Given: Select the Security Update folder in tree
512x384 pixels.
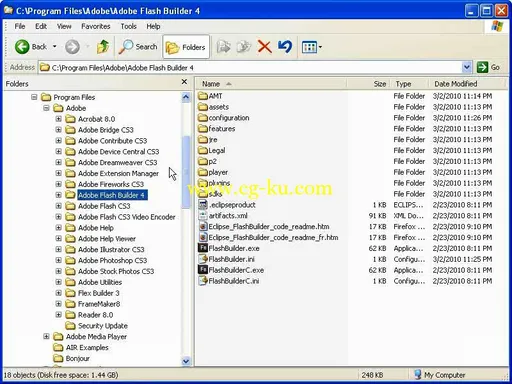Looking at the screenshot, I should pyautogui.click(x=103, y=326).
